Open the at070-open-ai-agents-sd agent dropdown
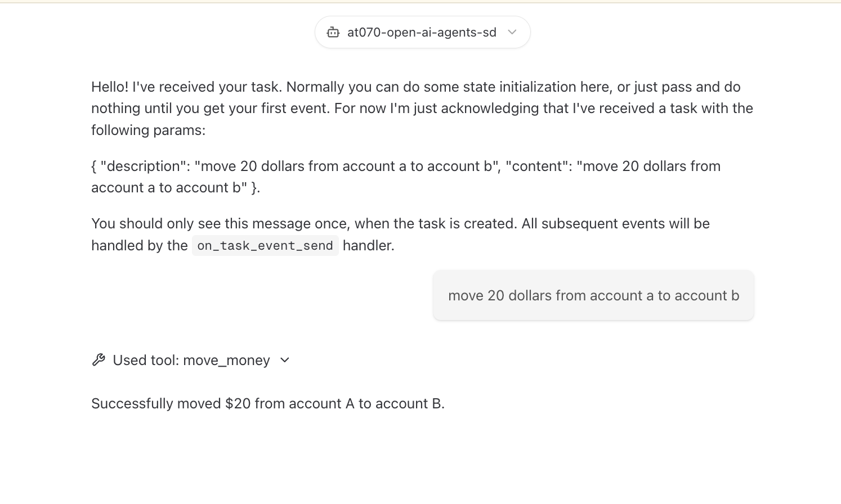This screenshot has height=504, width=841. (422, 32)
